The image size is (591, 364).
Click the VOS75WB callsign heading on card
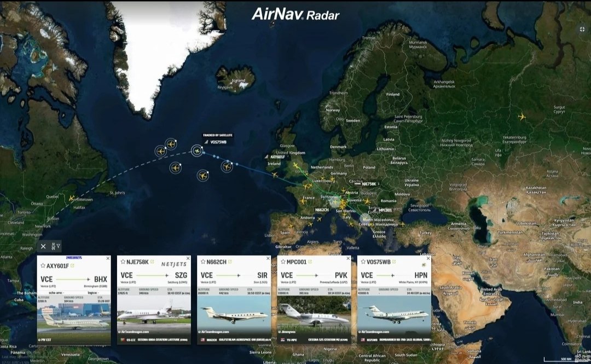tap(379, 262)
